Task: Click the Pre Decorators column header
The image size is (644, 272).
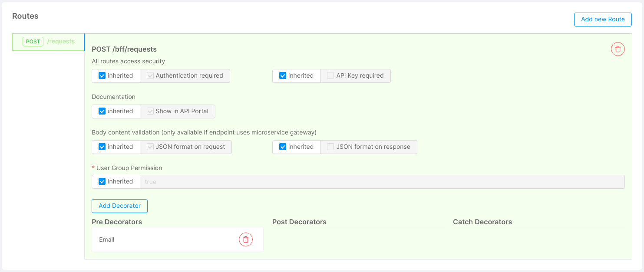Action: (x=116, y=222)
